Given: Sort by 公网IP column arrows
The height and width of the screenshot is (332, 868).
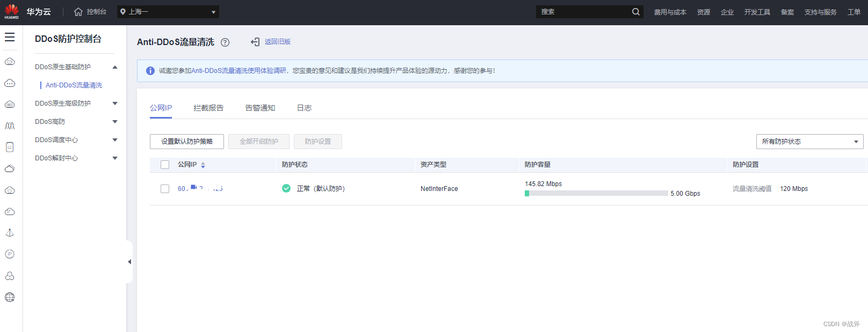Looking at the screenshot, I should (x=203, y=165).
